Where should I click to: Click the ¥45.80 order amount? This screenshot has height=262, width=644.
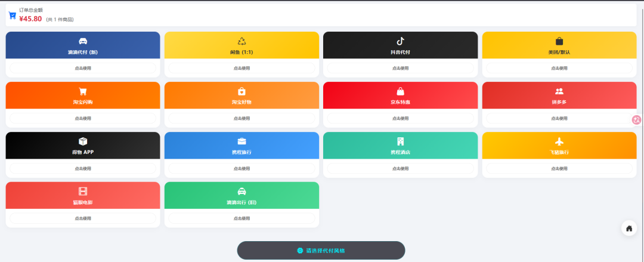[30, 19]
